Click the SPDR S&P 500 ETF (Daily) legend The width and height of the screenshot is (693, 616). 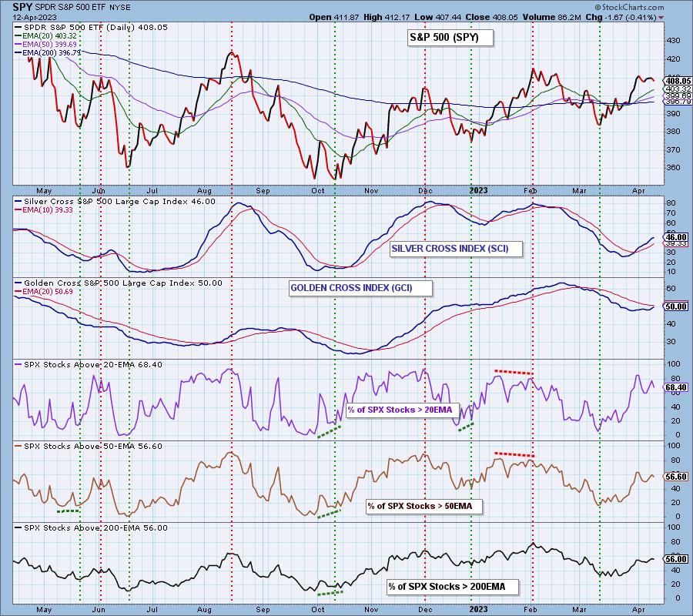pos(92,28)
